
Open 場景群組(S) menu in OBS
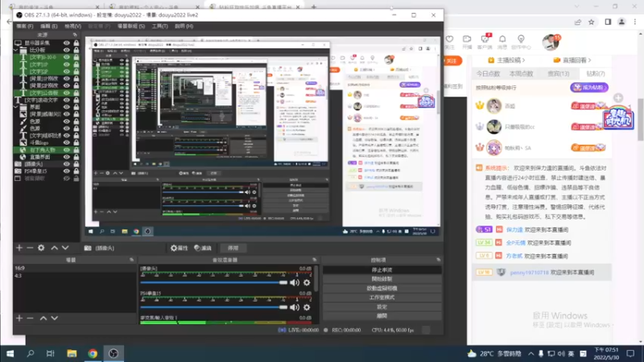(131, 26)
